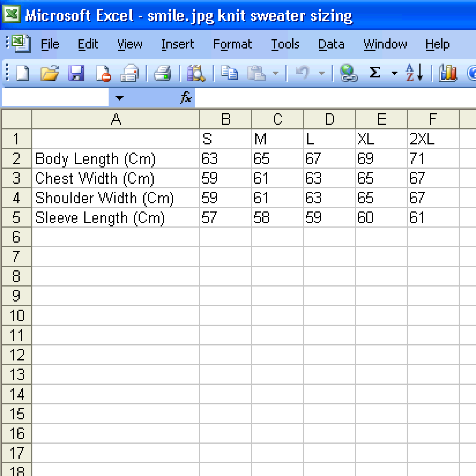Open the Format menu
The height and width of the screenshot is (476, 476).
pyautogui.click(x=232, y=45)
